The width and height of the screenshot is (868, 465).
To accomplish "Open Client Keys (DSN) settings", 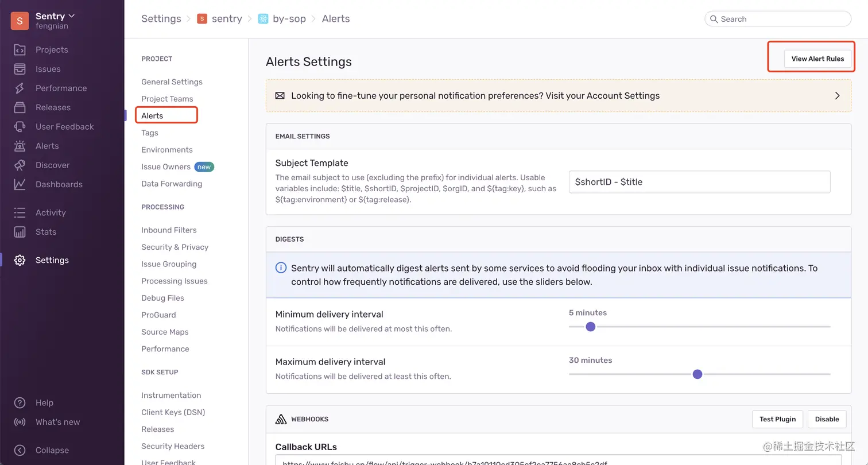I will pos(173,412).
